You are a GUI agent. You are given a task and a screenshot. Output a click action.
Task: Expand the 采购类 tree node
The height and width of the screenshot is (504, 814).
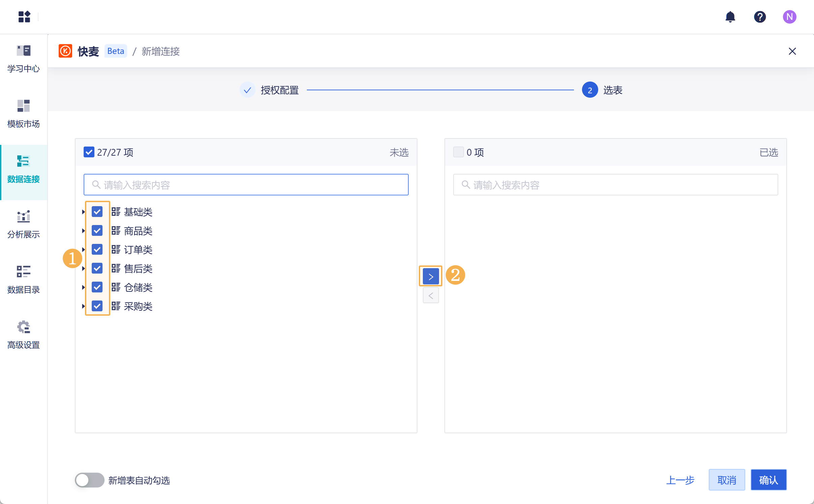click(83, 306)
